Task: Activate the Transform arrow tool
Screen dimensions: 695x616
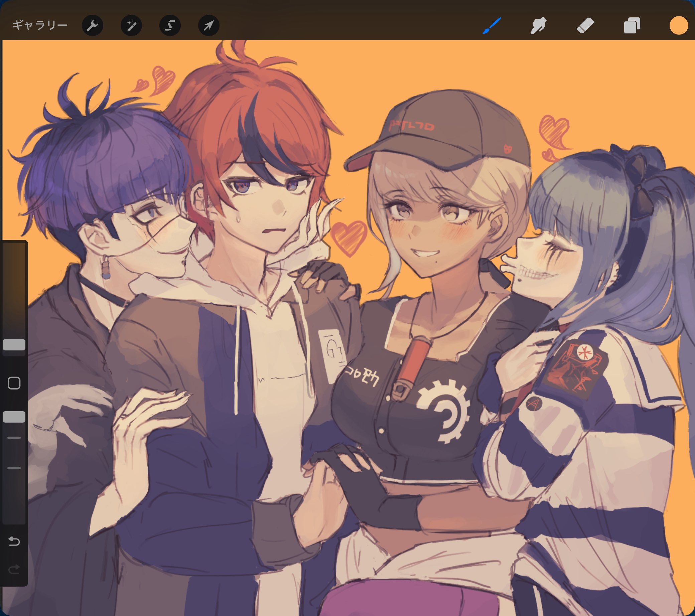Action: (208, 25)
